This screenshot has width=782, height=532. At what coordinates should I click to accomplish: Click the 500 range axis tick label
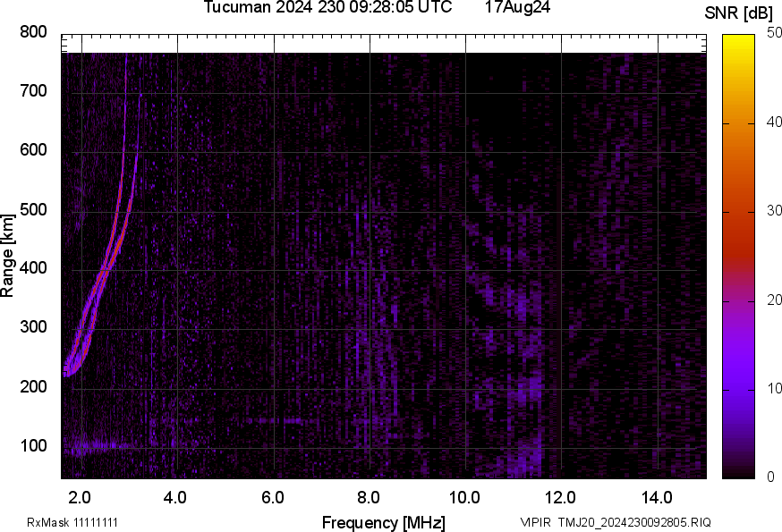pyautogui.click(x=33, y=210)
